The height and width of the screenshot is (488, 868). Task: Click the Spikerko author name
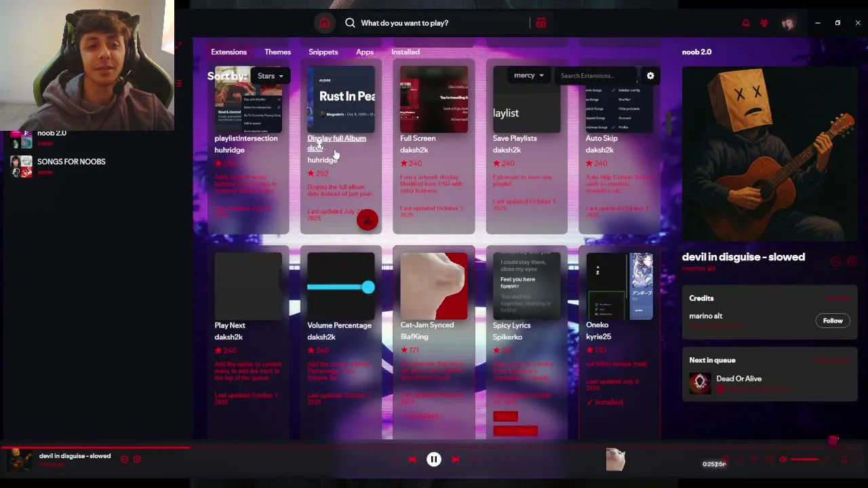tap(507, 337)
